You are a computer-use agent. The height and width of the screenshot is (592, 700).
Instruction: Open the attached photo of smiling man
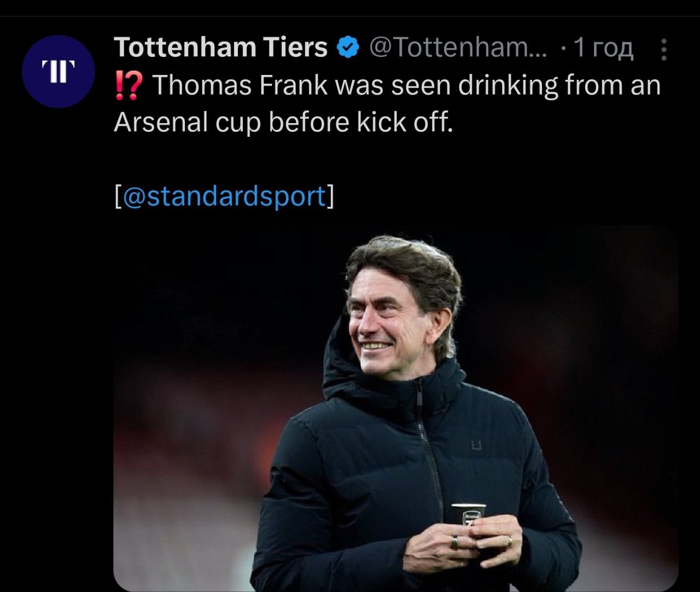(395, 408)
